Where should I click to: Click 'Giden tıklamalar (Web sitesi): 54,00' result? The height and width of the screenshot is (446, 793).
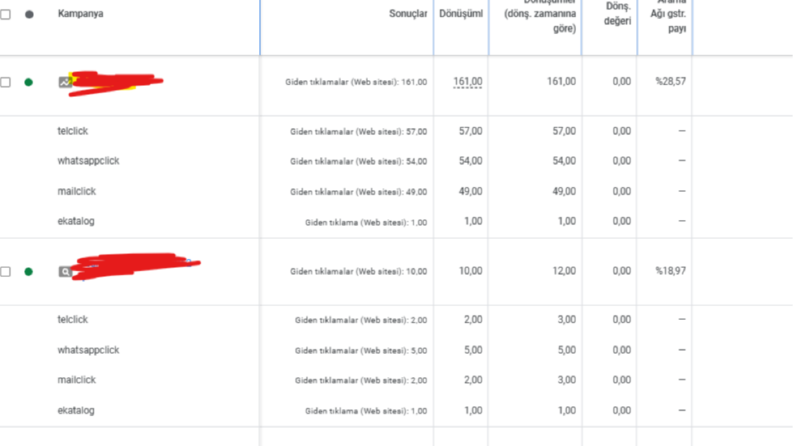[x=359, y=161]
